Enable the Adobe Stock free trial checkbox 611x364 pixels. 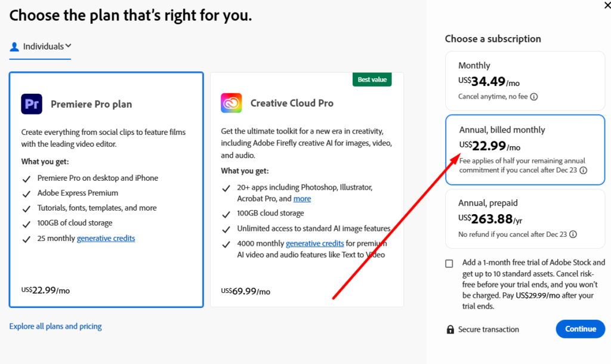pyautogui.click(x=449, y=264)
